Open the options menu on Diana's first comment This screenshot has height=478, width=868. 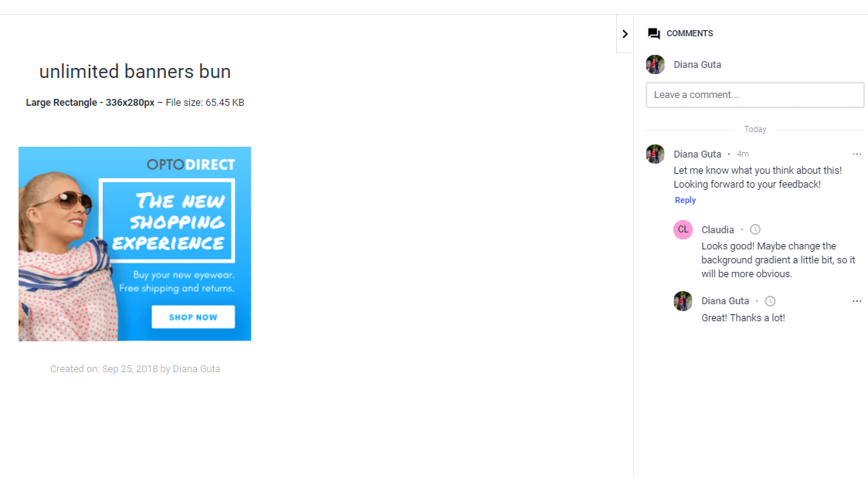857,154
